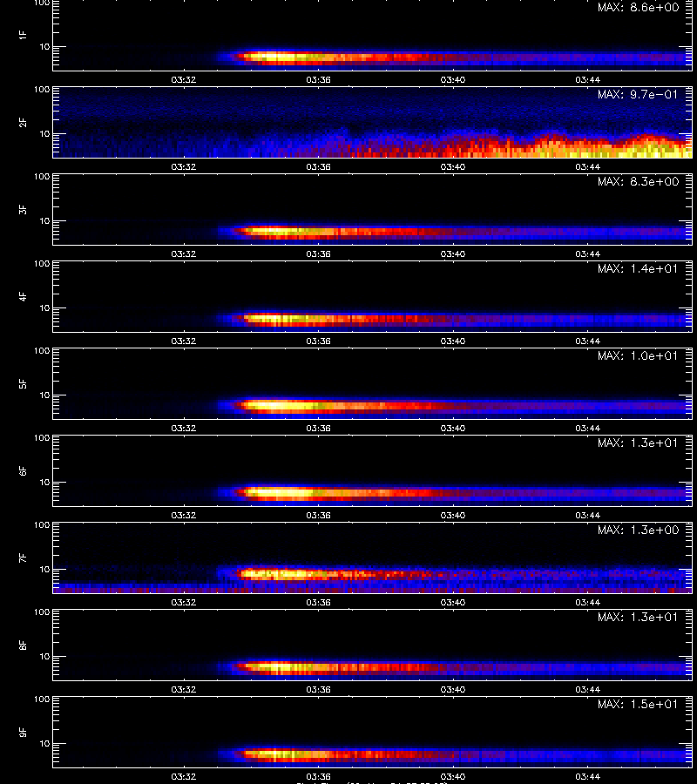697x784 pixels.
Task: Click the 10 y-axis label of panel 4F
Action: click(44, 308)
